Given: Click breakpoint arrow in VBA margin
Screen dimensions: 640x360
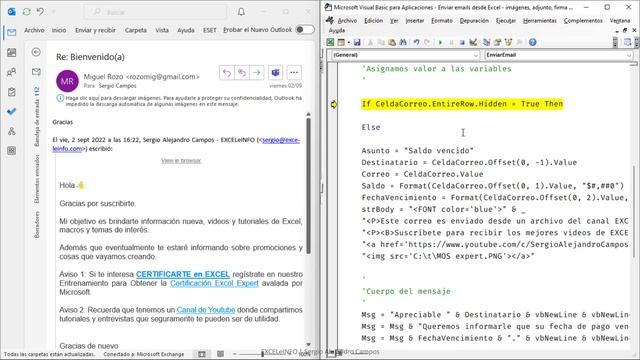Looking at the screenshot, I should click(x=333, y=104).
